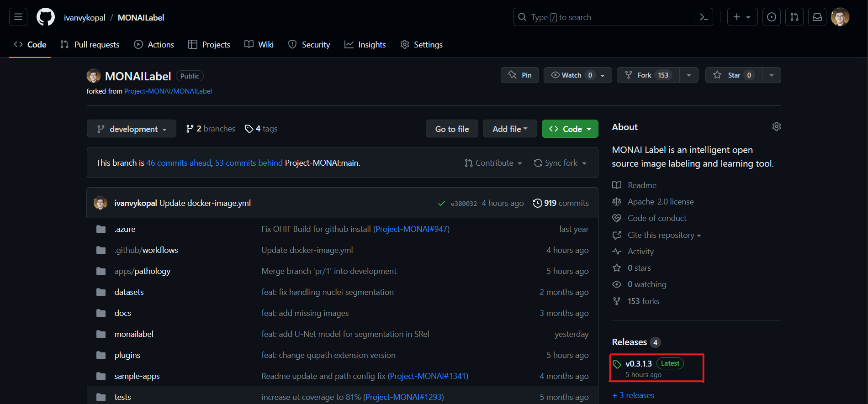
Task: Open the .github/workflows folder
Action: click(x=146, y=250)
